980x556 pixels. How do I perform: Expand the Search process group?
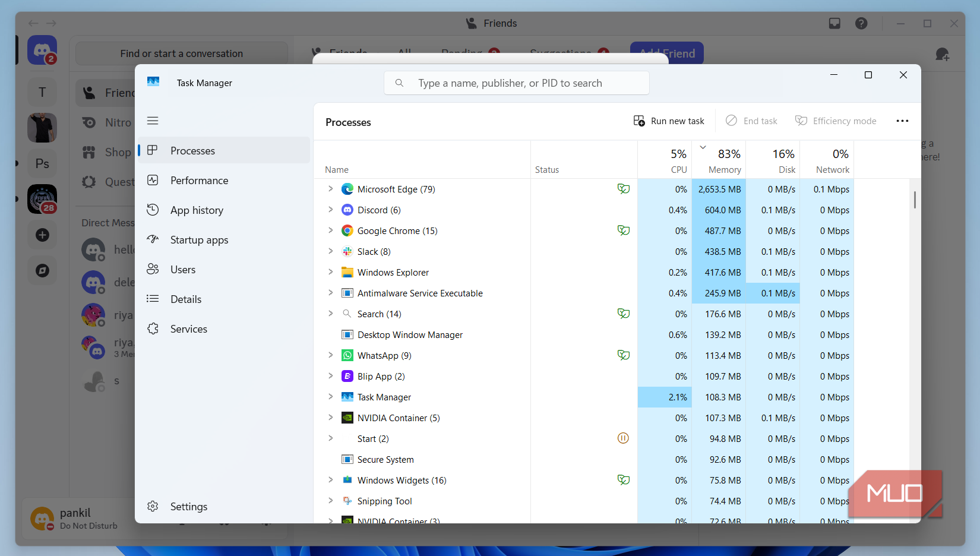(331, 314)
